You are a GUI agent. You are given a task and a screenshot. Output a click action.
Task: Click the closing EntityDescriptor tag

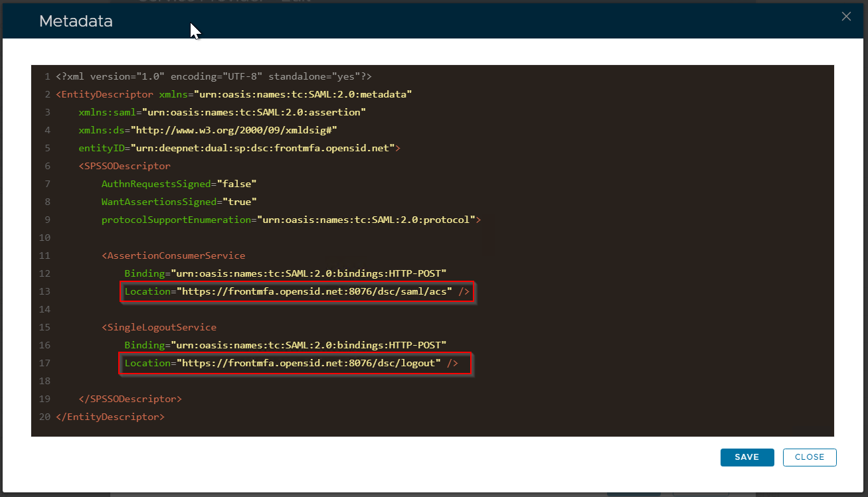click(110, 417)
